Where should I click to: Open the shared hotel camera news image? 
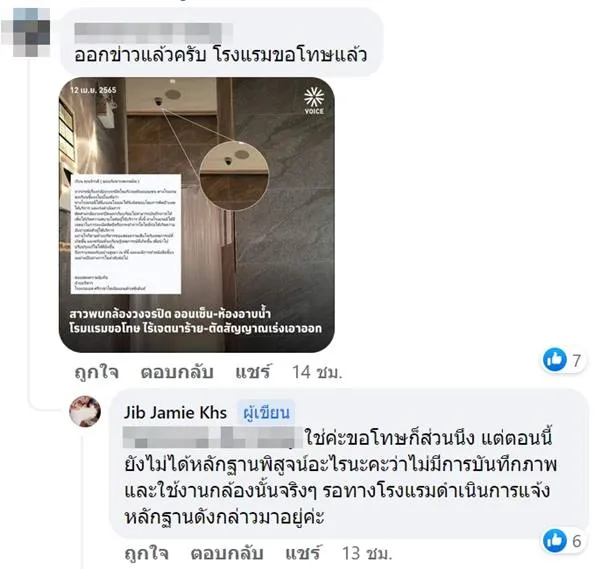(x=197, y=215)
